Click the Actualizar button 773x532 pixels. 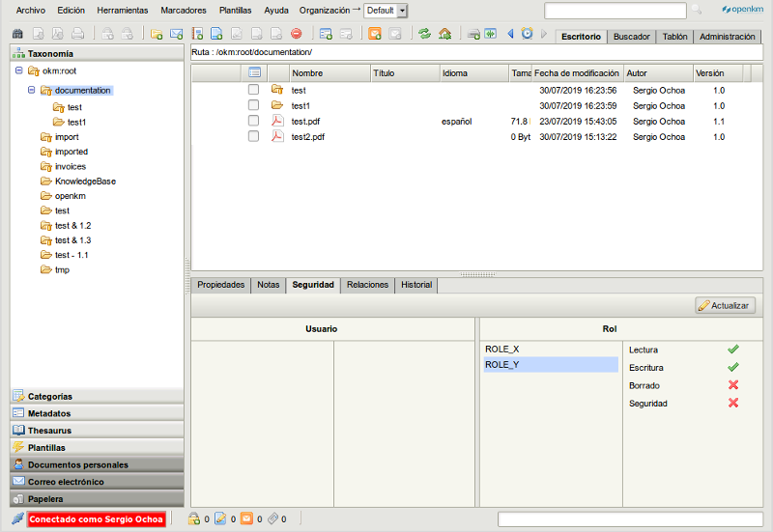725,305
